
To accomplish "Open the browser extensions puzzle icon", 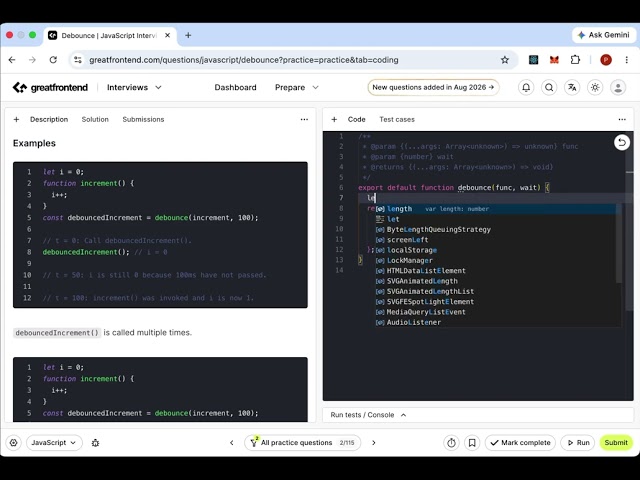I will [575, 60].
